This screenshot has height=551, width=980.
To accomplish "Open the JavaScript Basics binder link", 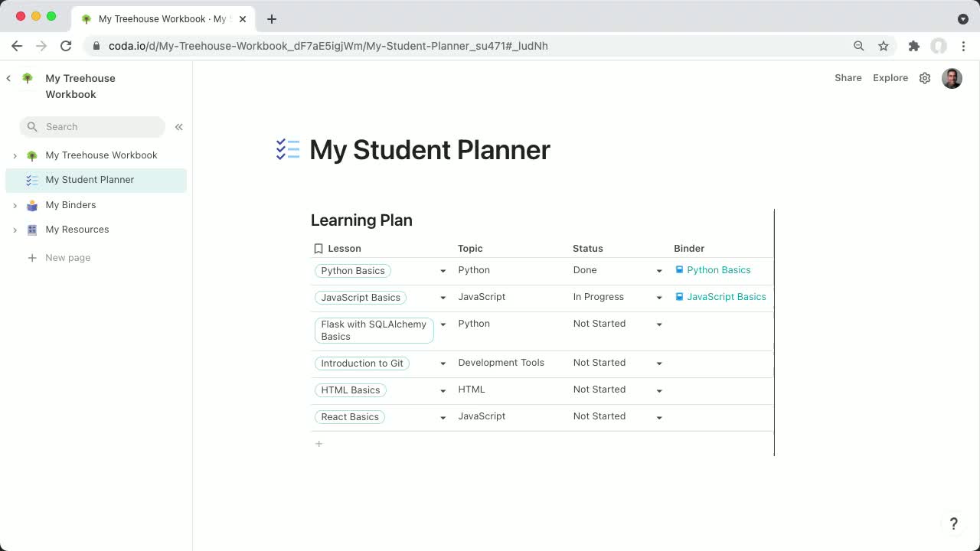I will pos(726,297).
